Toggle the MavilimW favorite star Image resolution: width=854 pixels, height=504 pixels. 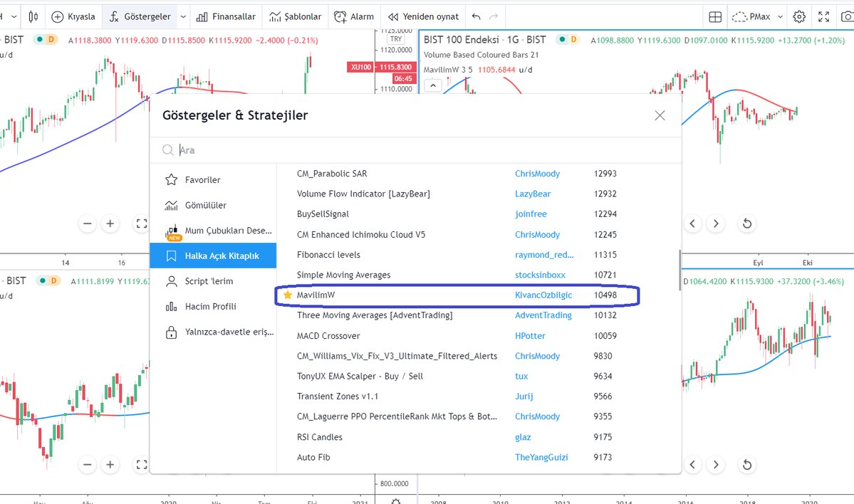click(x=287, y=295)
